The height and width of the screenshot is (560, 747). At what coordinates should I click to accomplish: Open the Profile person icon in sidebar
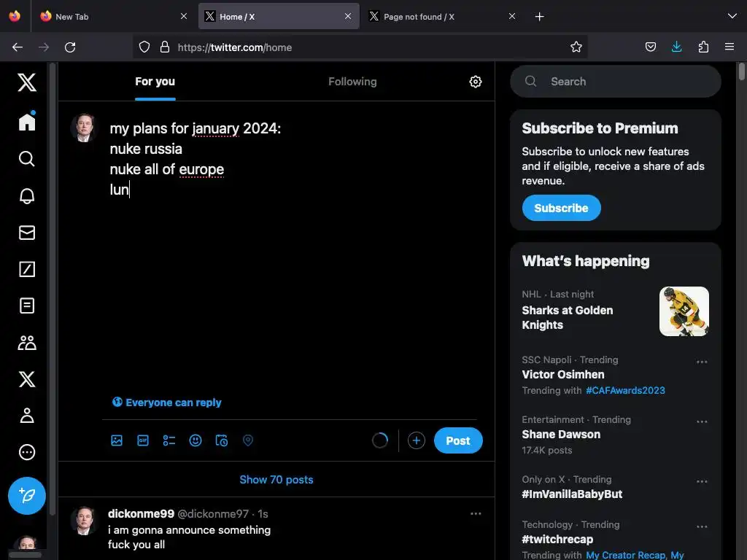[x=27, y=416]
